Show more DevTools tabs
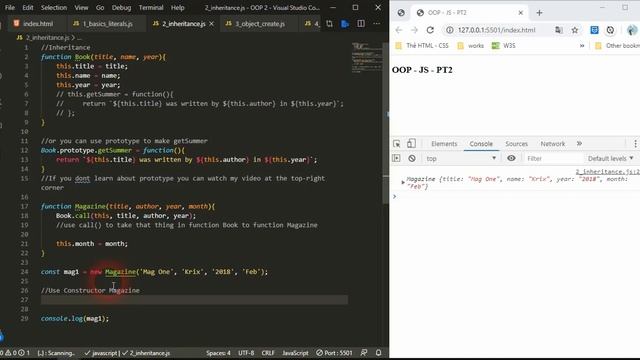 579,144
